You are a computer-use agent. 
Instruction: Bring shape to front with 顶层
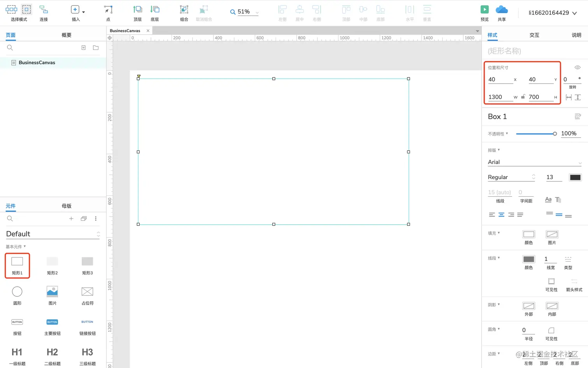tap(138, 12)
